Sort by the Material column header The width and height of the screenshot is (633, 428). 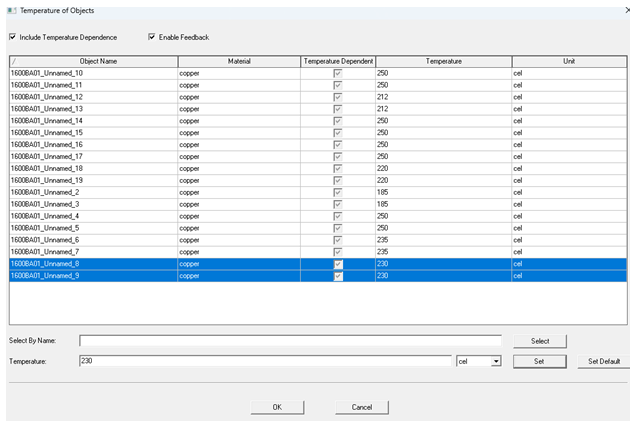pos(238,61)
